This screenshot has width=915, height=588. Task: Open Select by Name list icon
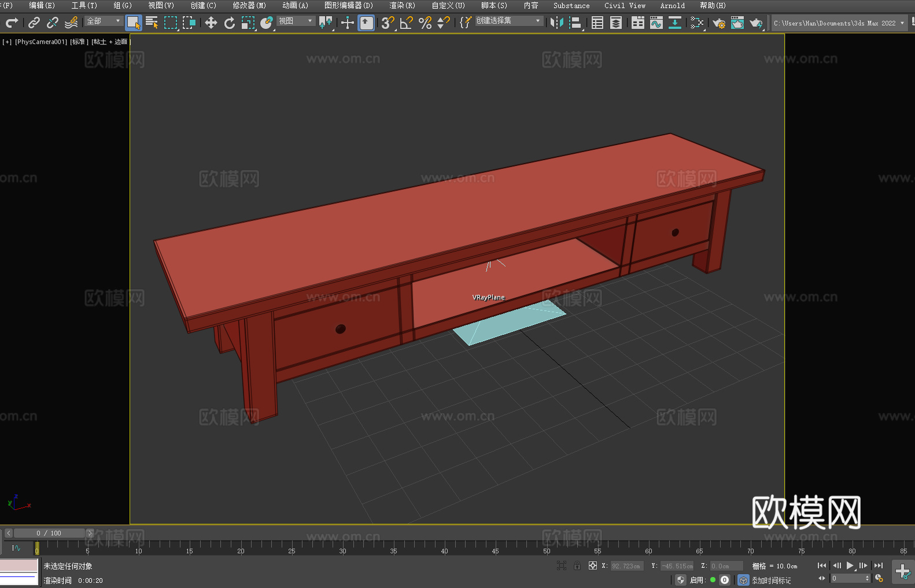pyautogui.click(x=152, y=23)
